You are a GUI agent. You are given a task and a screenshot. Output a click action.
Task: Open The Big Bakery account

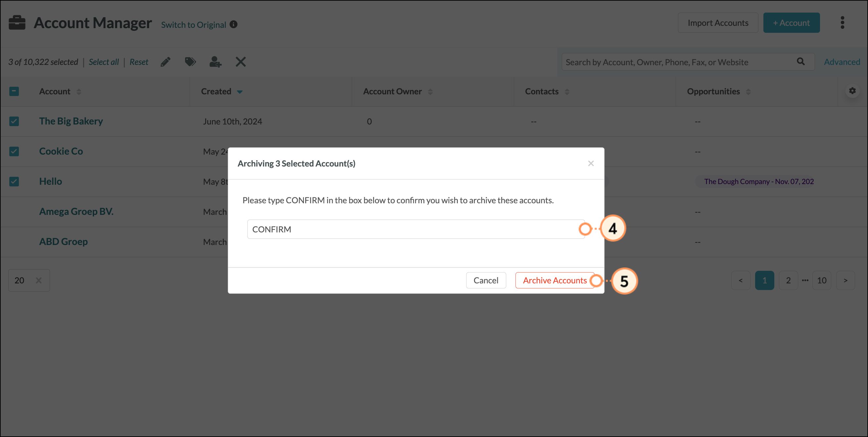pyautogui.click(x=71, y=121)
